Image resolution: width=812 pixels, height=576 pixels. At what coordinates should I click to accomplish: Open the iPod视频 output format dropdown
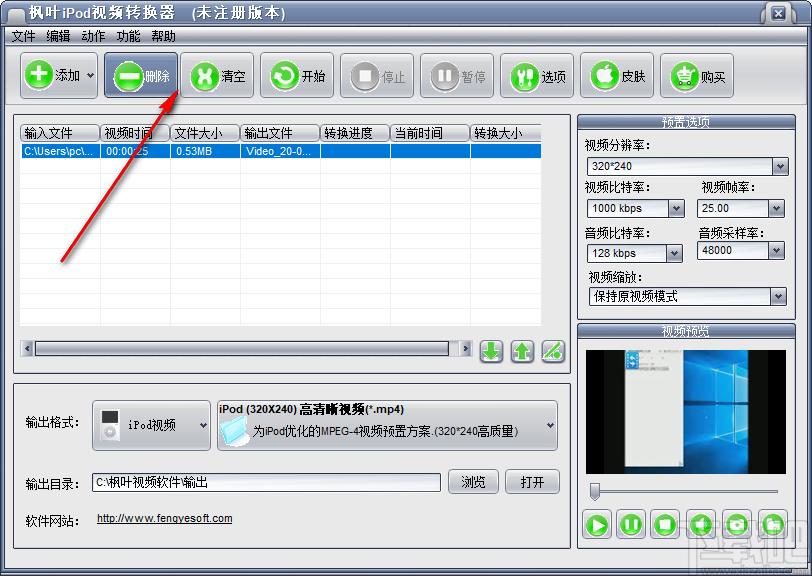(151, 425)
